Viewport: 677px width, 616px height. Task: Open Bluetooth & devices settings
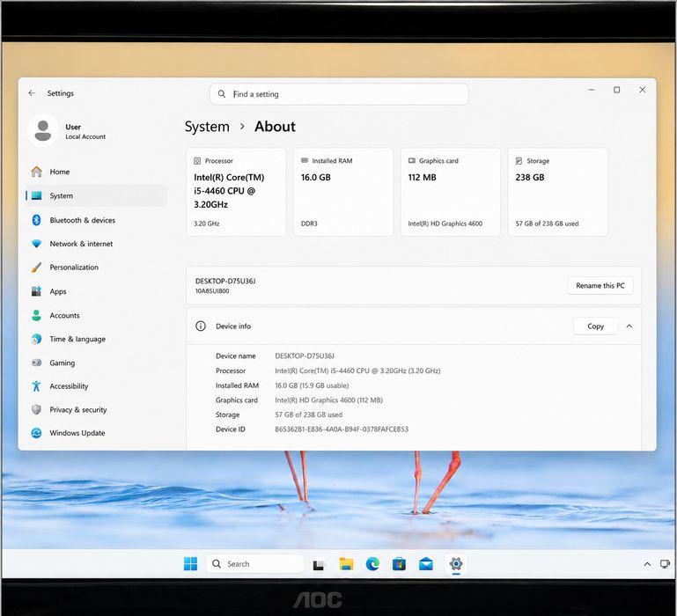point(96,220)
